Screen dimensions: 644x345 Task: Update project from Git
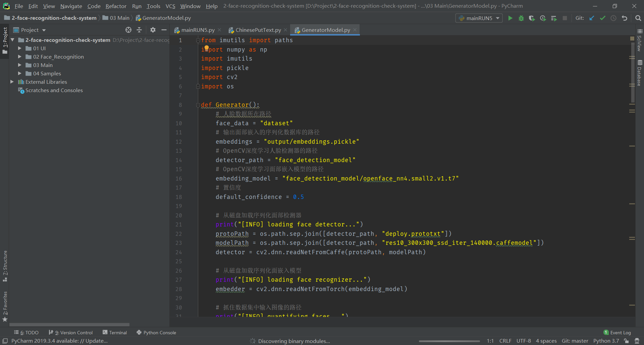pyautogui.click(x=592, y=18)
